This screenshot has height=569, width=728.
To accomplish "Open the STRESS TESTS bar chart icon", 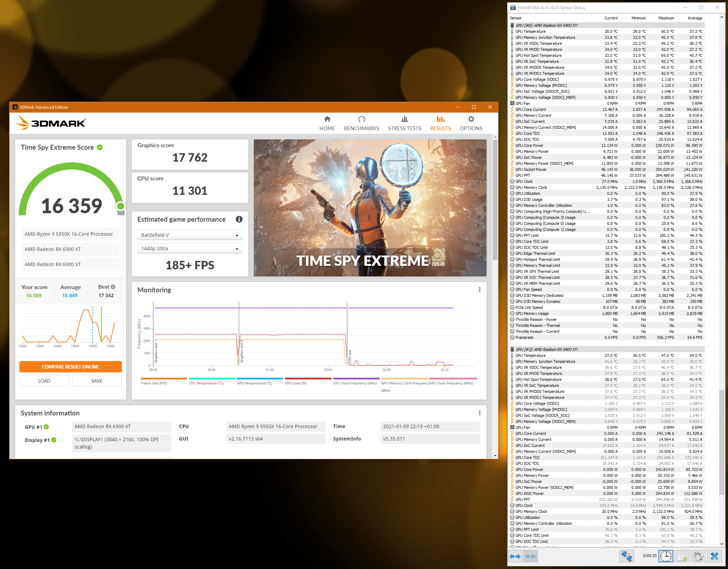I will 405,119.
